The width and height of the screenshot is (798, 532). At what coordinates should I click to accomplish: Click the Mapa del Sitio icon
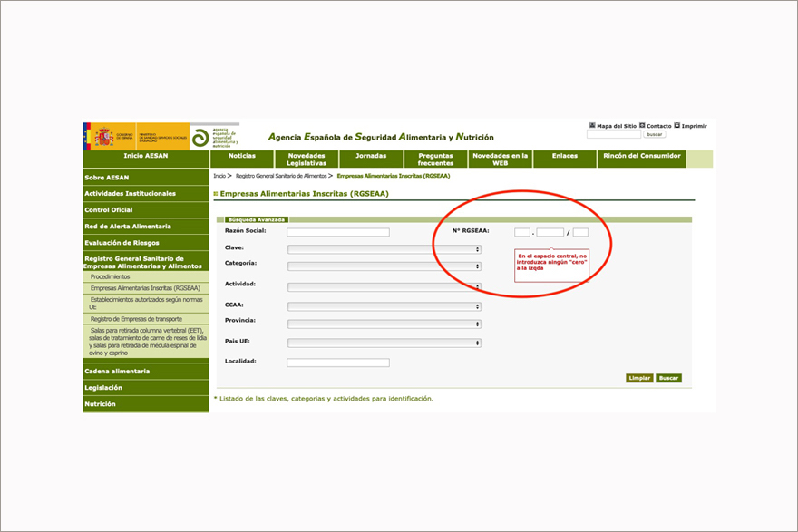592,126
